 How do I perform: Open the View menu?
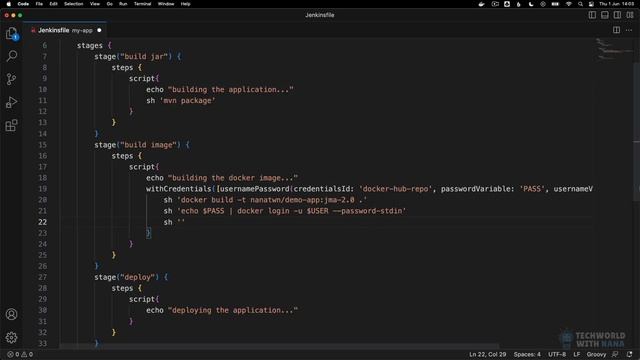(x=95, y=4)
